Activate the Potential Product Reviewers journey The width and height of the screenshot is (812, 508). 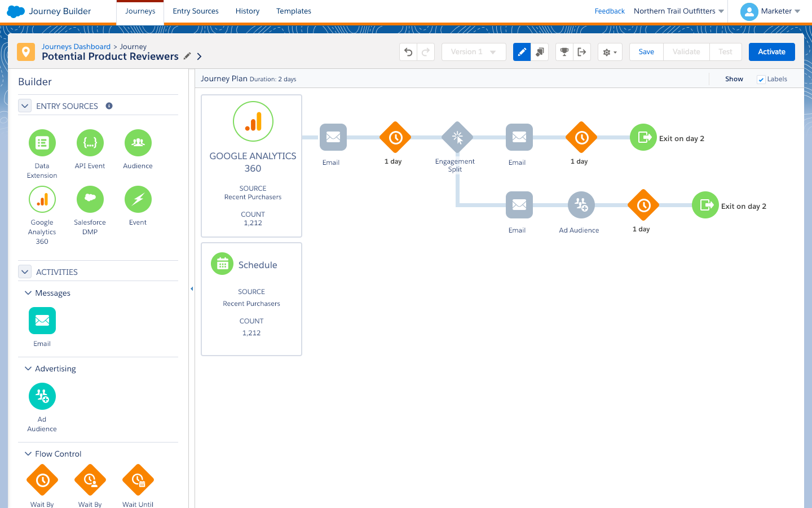pos(771,51)
